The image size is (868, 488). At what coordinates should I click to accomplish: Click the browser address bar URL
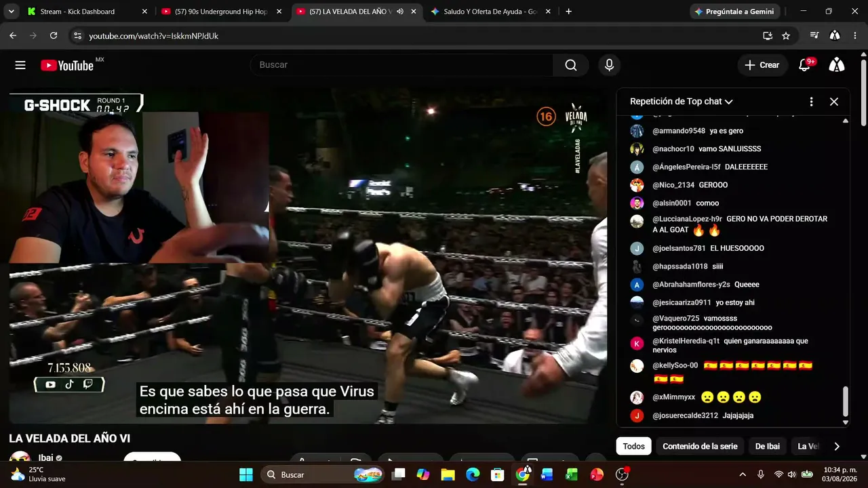coord(154,36)
